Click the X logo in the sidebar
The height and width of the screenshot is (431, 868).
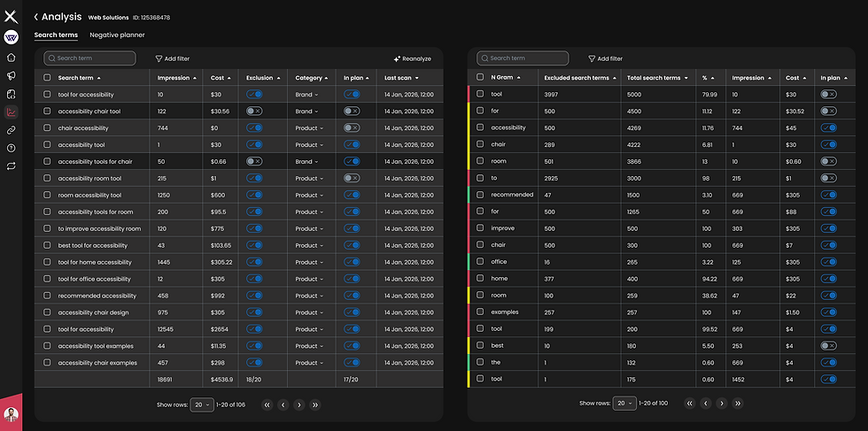click(11, 17)
